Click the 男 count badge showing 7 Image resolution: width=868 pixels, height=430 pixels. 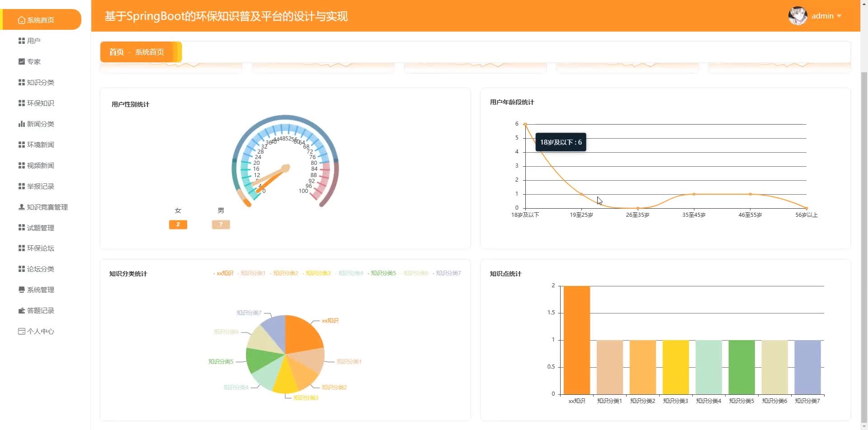(x=221, y=224)
